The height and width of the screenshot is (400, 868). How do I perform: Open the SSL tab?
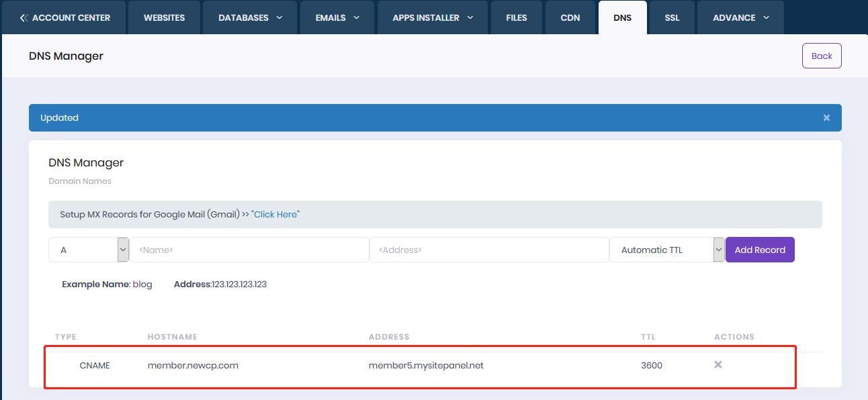[672, 17]
